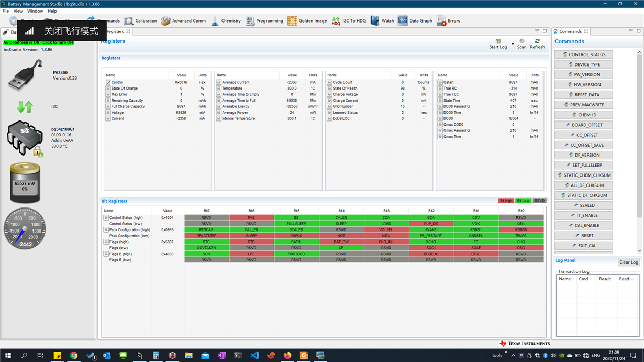This screenshot has width=644, height=362.
Task: Open the Window menu
Action: [35, 11]
